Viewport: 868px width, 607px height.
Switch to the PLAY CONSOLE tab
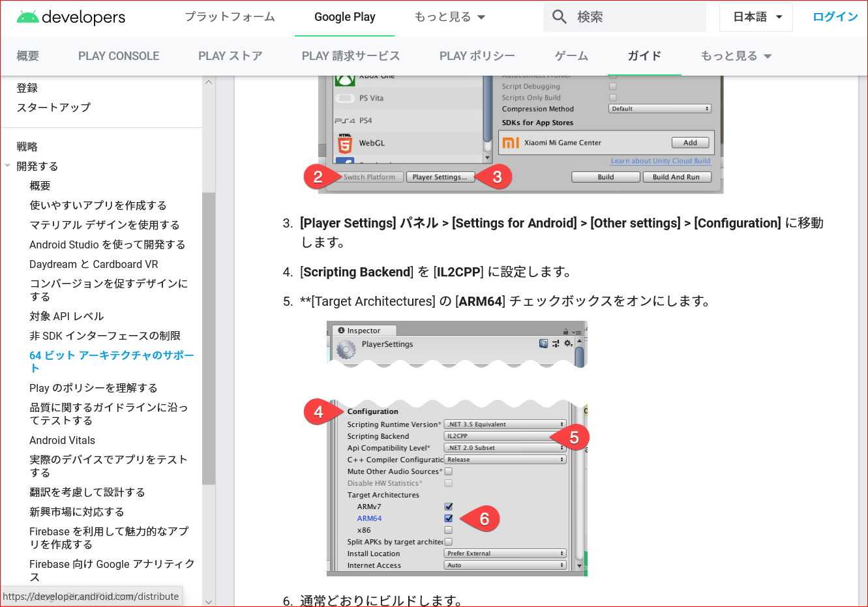click(x=119, y=56)
